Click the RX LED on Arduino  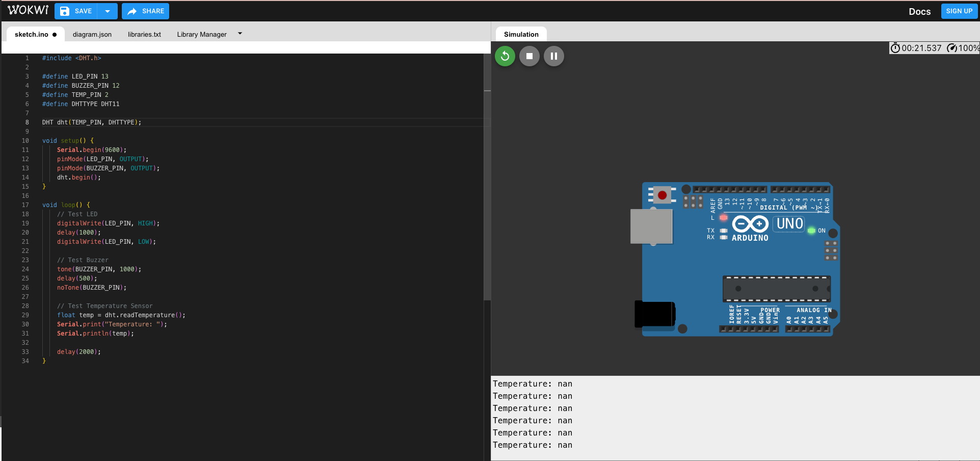[x=723, y=238]
